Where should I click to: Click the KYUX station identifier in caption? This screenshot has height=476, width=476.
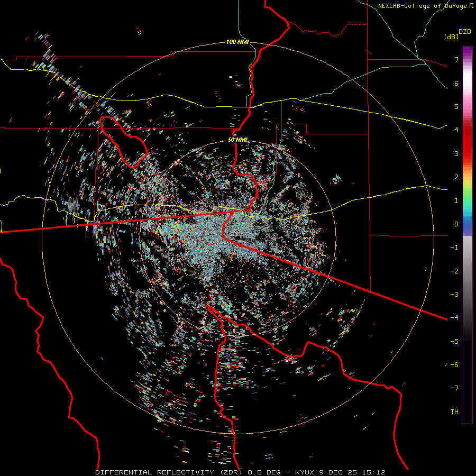(x=306, y=472)
